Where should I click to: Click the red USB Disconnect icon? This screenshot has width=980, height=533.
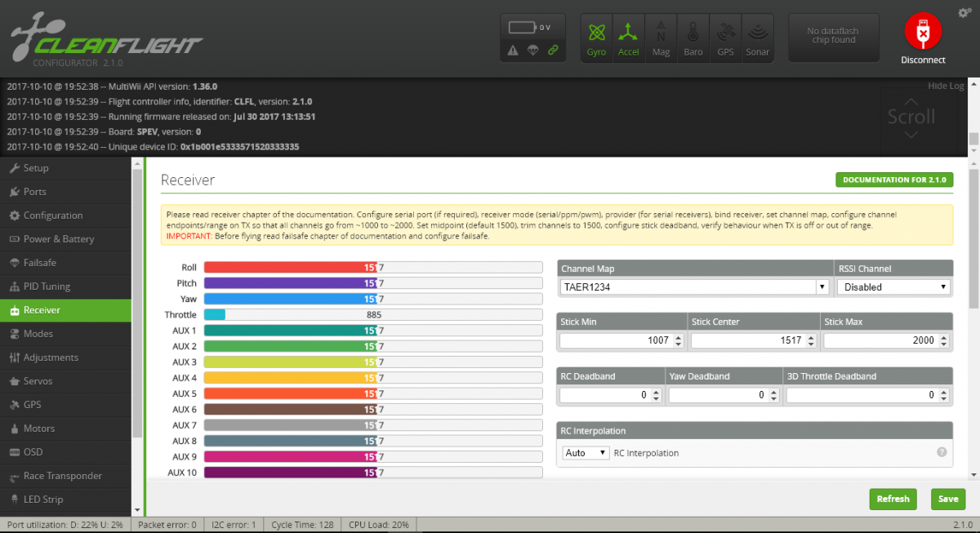923,33
